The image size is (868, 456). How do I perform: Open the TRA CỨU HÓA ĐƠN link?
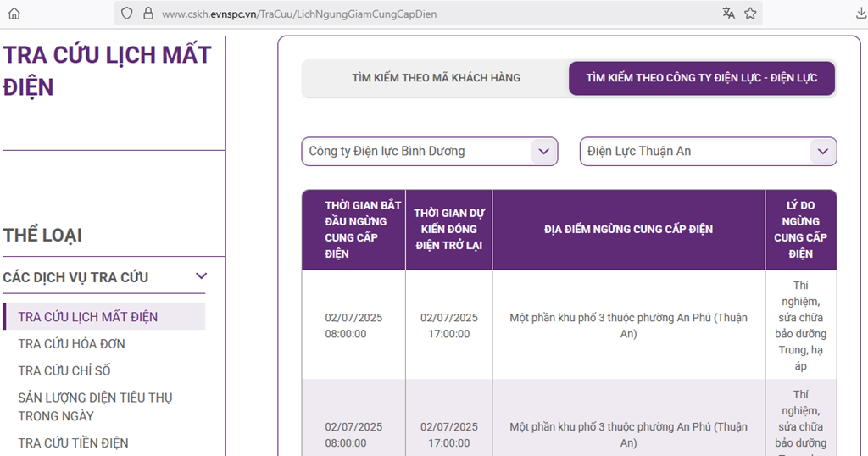tap(71, 344)
